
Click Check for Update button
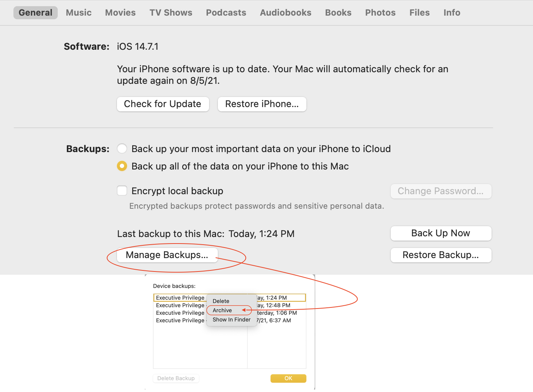[163, 104]
